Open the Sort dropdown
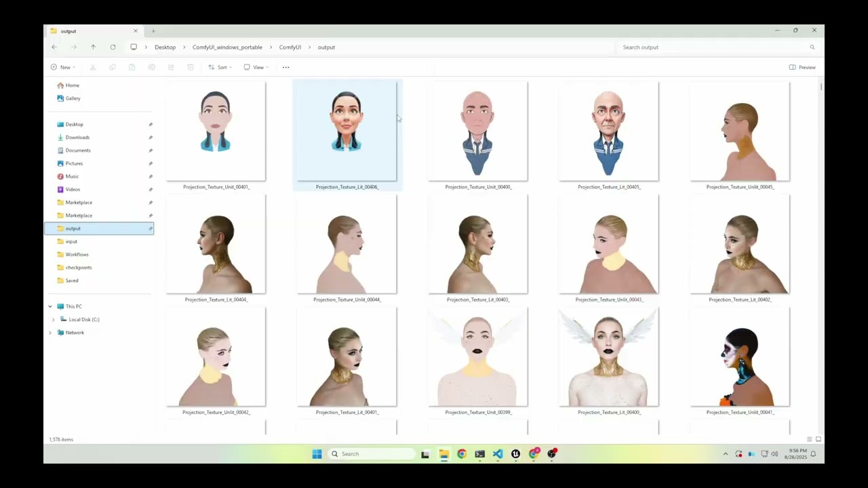868x488 pixels. 220,67
